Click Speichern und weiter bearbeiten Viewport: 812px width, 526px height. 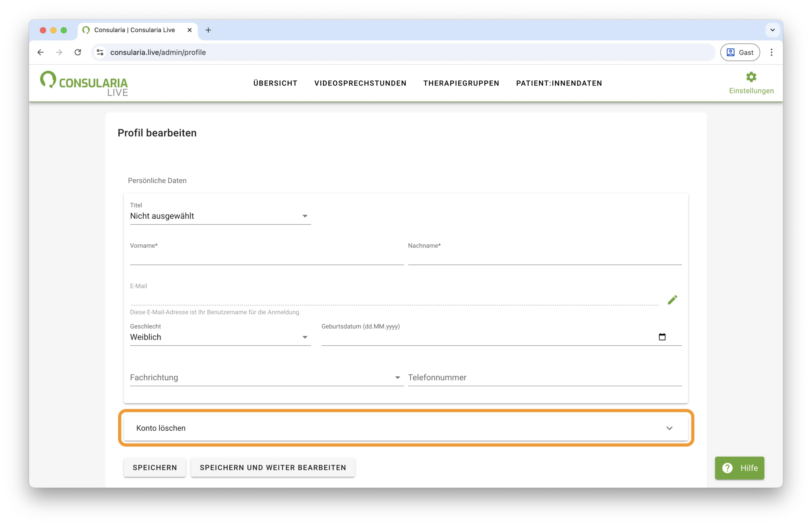(x=272, y=467)
